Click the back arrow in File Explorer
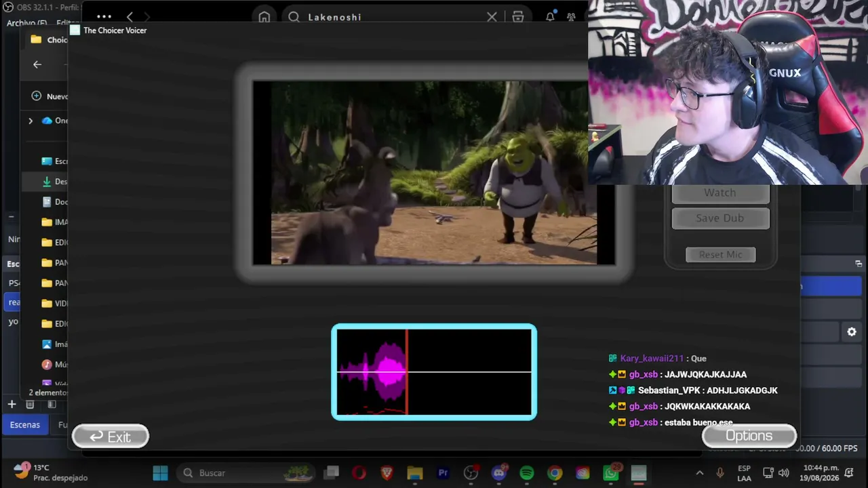 pos(37,64)
